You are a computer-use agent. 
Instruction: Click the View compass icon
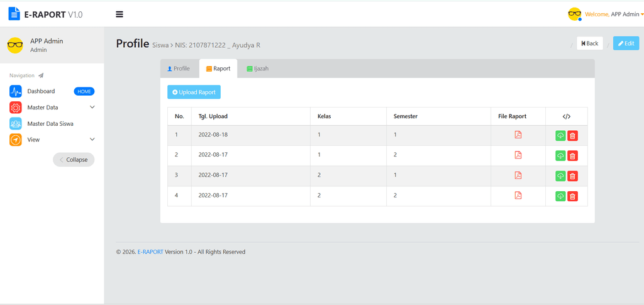(16, 140)
